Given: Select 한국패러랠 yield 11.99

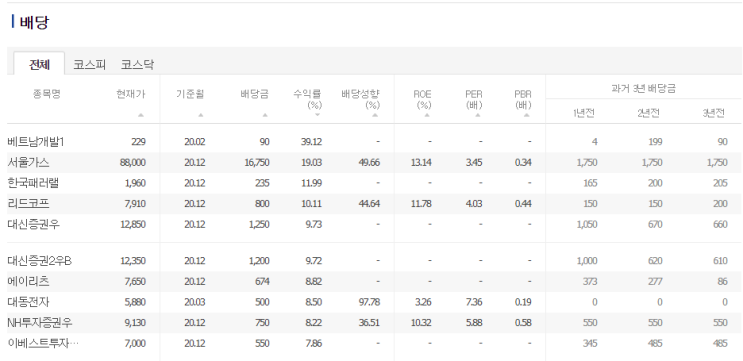Looking at the screenshot, I should 312,183.
